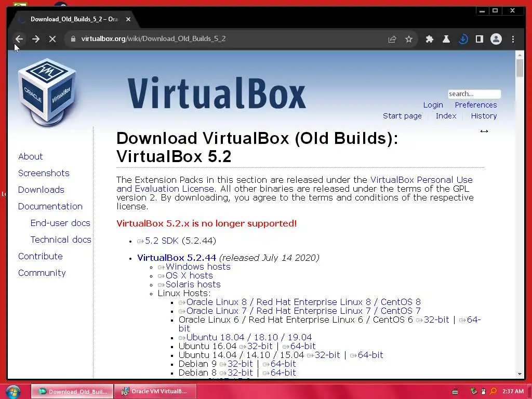Click VirtualBox 5.2.44 heading link

click(x=177, y=258)
